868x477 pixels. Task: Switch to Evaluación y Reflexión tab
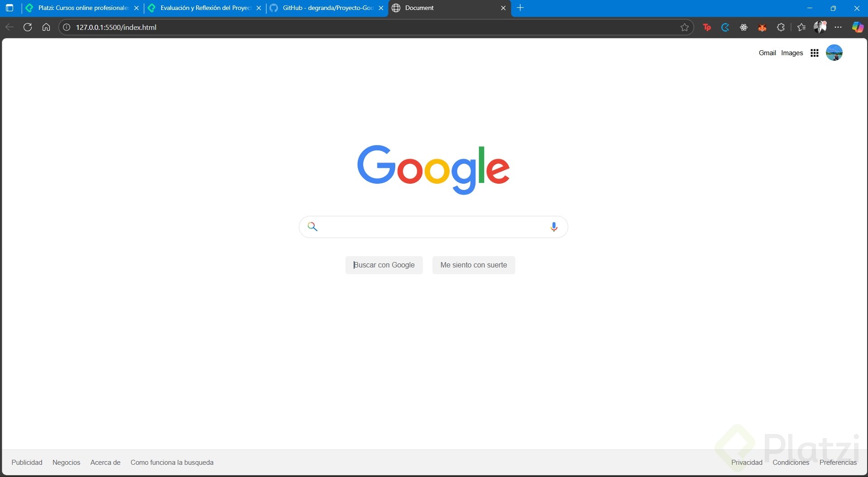coord(205,8)
